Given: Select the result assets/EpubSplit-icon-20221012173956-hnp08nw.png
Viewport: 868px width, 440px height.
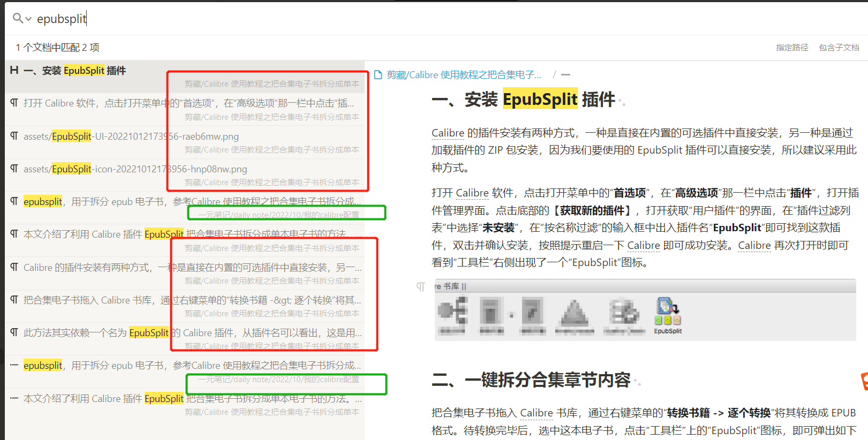Looking at the screenshot, I should coord(185,175).
